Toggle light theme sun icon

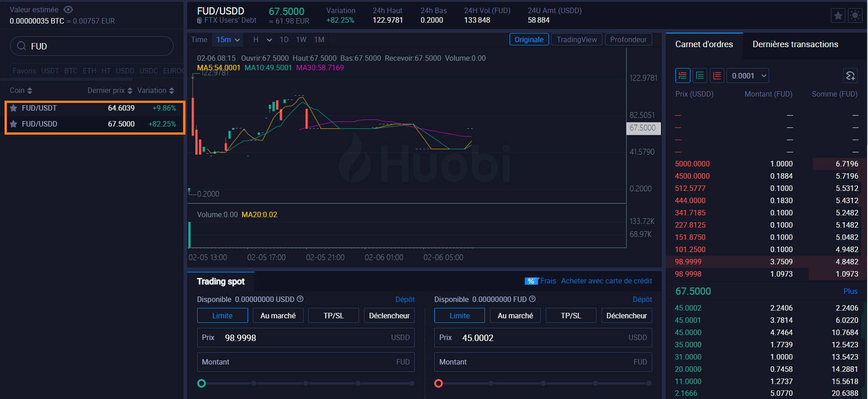click(855, 15)
